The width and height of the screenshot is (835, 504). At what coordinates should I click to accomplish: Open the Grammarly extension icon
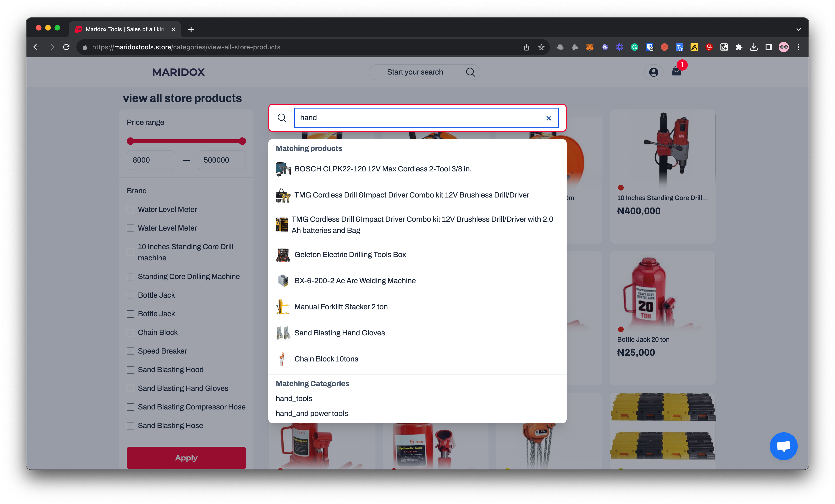[634, 47]
